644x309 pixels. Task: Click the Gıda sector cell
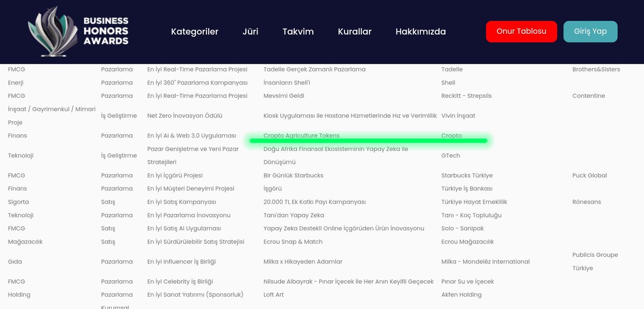point(15,262)
